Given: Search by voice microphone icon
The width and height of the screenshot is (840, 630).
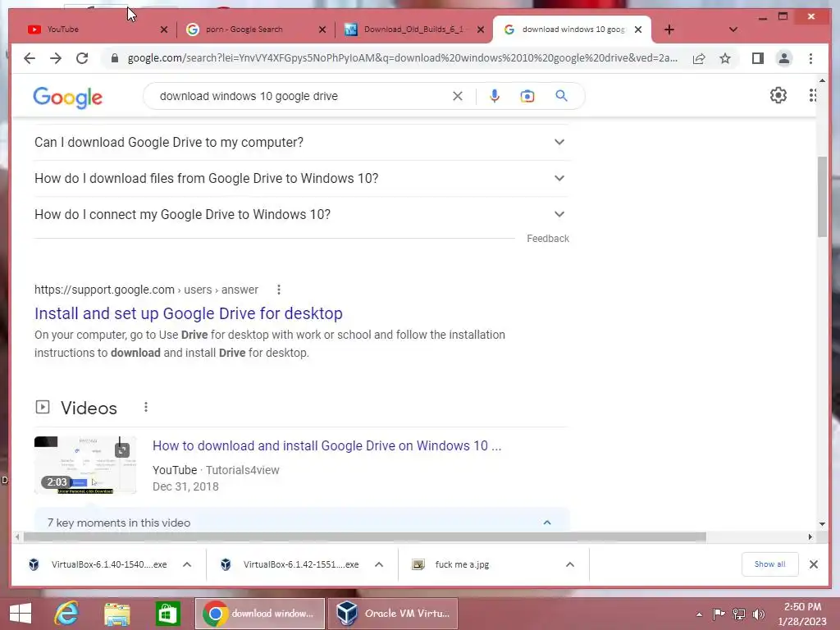Looking at the screenshot, I should [495, 97].
